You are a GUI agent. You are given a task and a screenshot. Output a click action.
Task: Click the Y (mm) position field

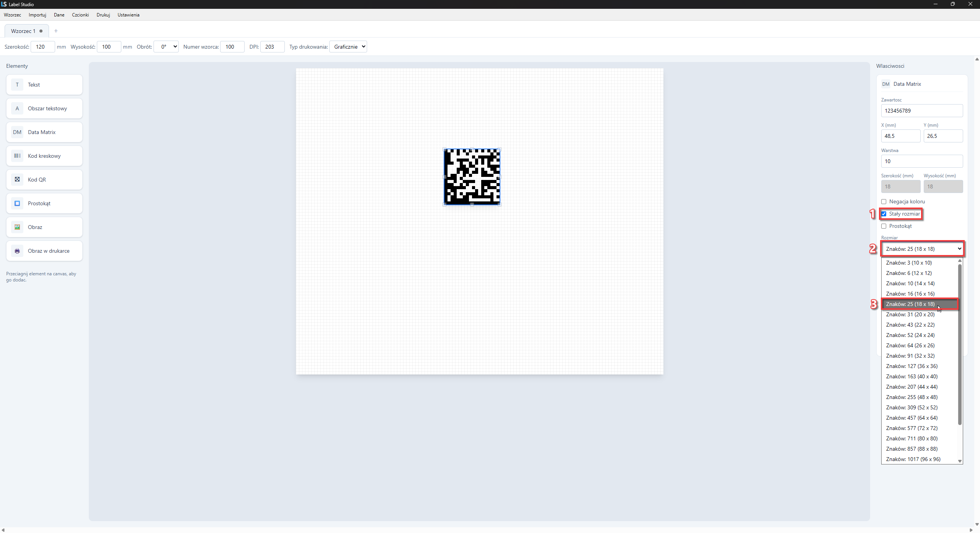tap(943, 136)
